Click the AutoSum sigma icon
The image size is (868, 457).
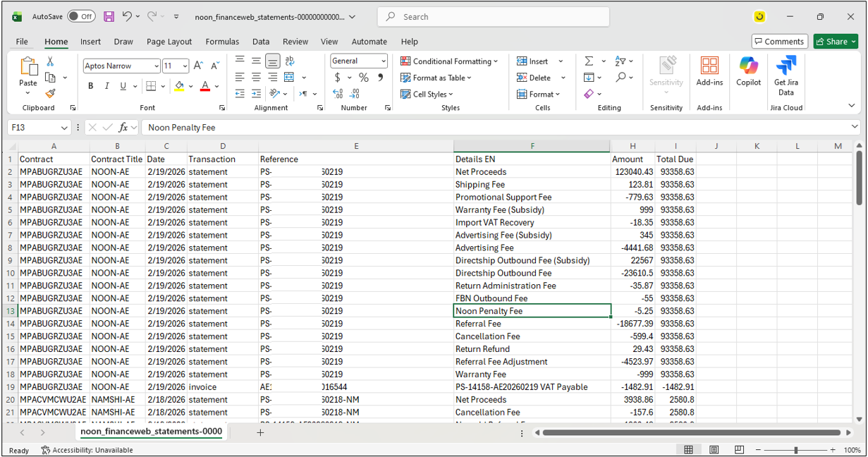(x=589, y=61)
